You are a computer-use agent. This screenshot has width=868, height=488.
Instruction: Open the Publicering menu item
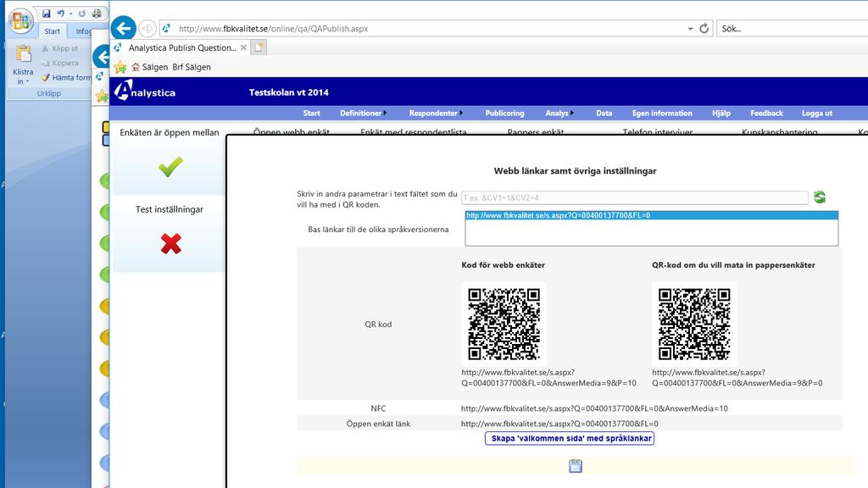(x=504, y=113)
